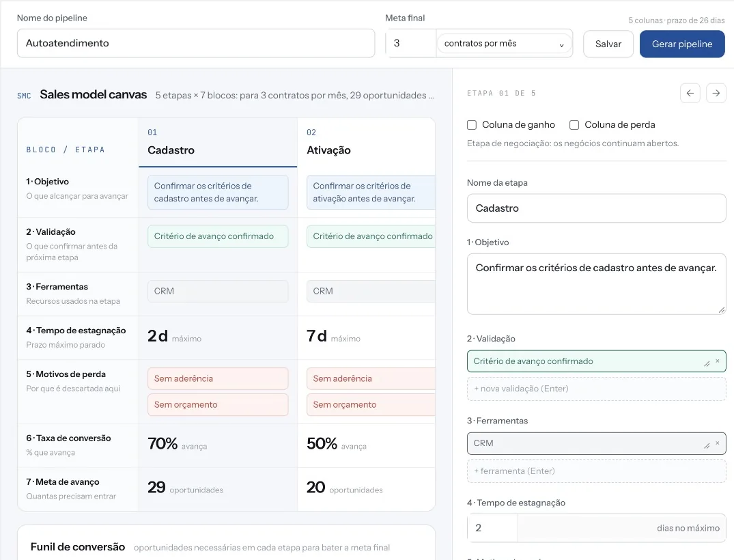The height and width of the screenshot is (560, 734).
Task: Click 'Sem aderência' in Cadastro column
Action: tap(218, 379)
